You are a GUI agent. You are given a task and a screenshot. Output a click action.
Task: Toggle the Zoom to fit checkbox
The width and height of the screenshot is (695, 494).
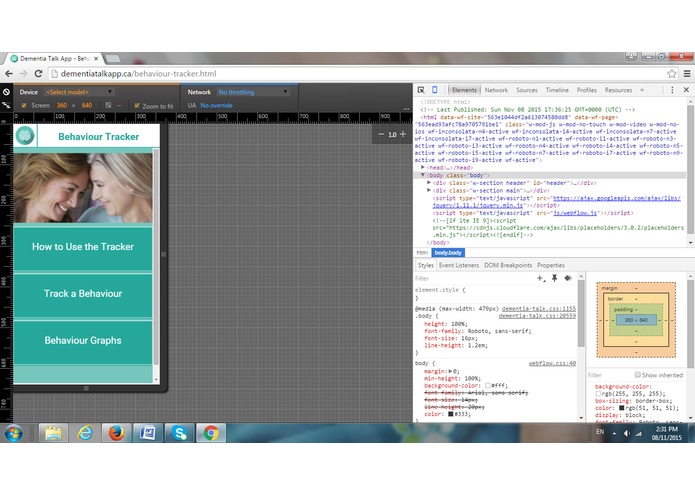137,105
